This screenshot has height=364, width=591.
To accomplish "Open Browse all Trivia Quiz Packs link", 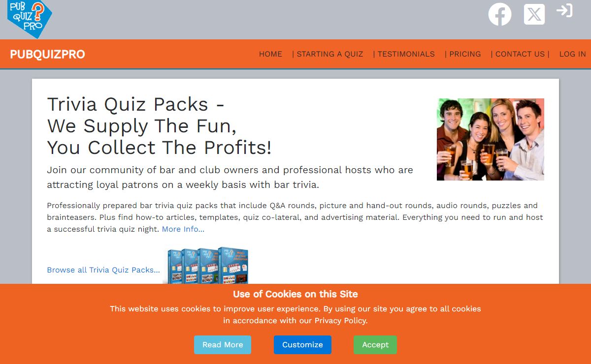I will point(103,270).
